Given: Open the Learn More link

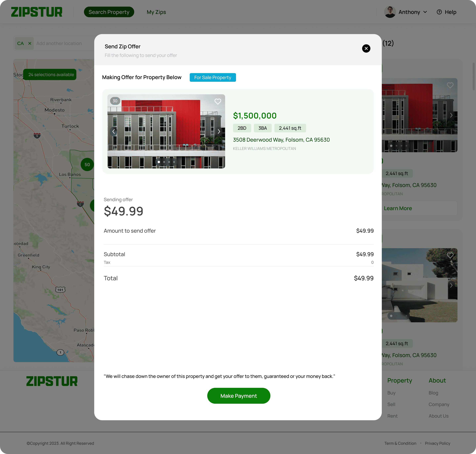Looking at the screenshot, I should tap(398, 208).
